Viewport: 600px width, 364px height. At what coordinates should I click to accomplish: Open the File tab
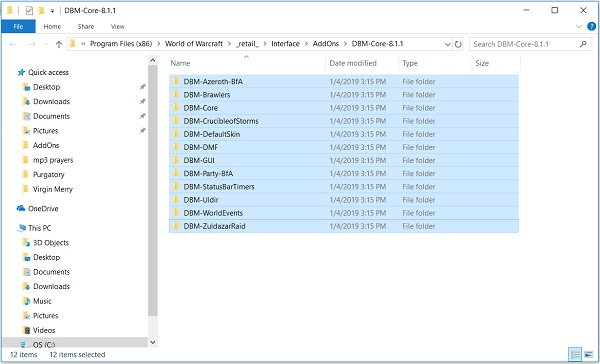tap(18, 26)
